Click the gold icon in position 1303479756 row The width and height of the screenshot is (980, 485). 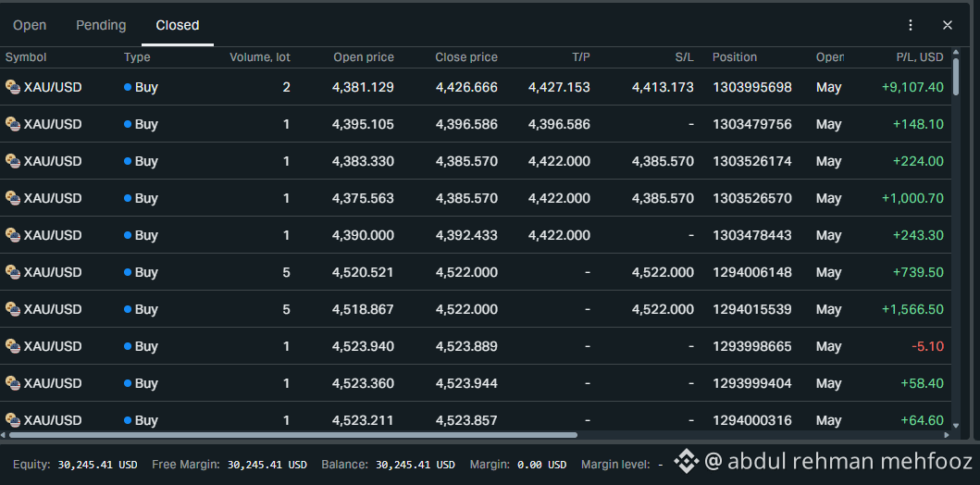click(13, 124)
